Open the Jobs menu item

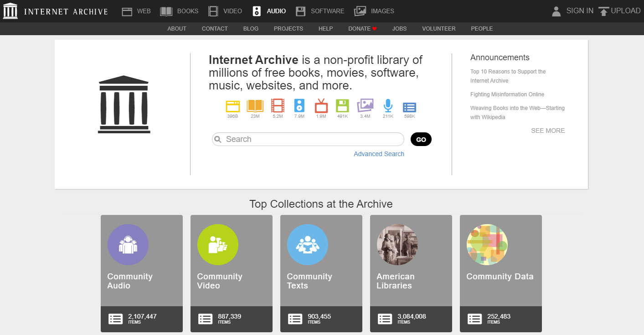[x=399, y=28]
